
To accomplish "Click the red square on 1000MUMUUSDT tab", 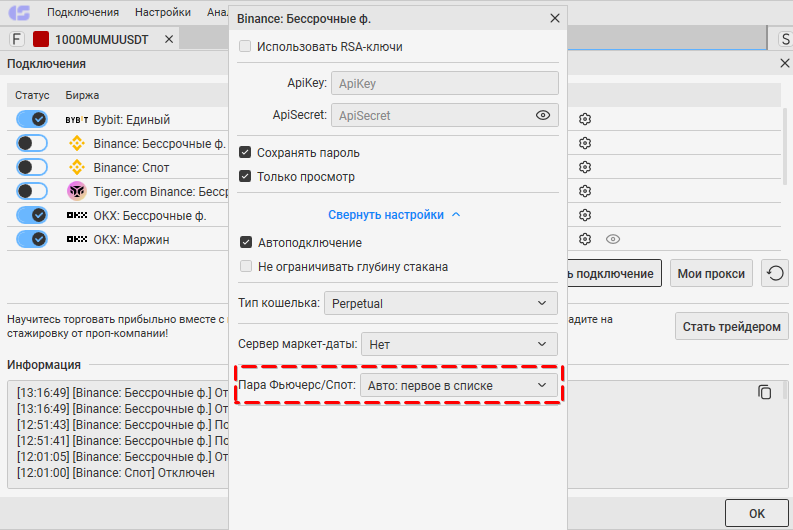I will point(41,39).
